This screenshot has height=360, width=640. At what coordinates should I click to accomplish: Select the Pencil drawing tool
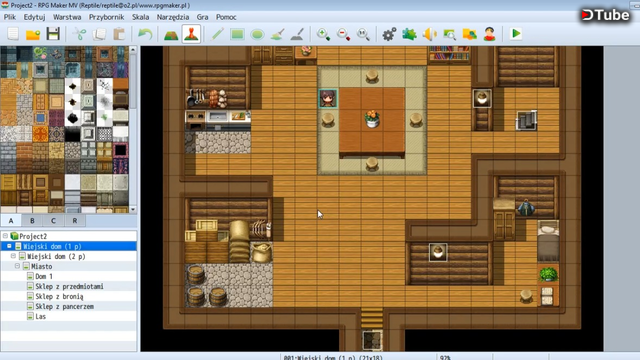(x=217, y=34)
